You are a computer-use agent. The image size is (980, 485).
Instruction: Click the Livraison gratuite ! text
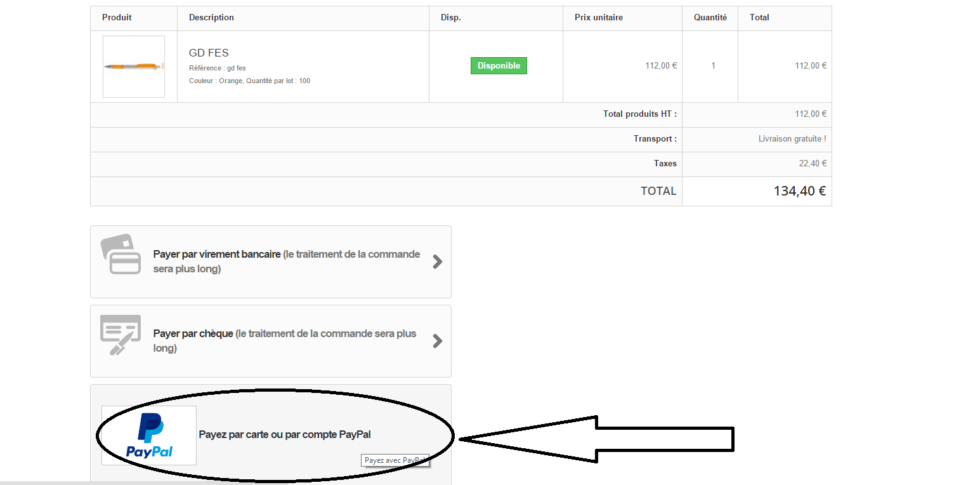coord(792,138)
